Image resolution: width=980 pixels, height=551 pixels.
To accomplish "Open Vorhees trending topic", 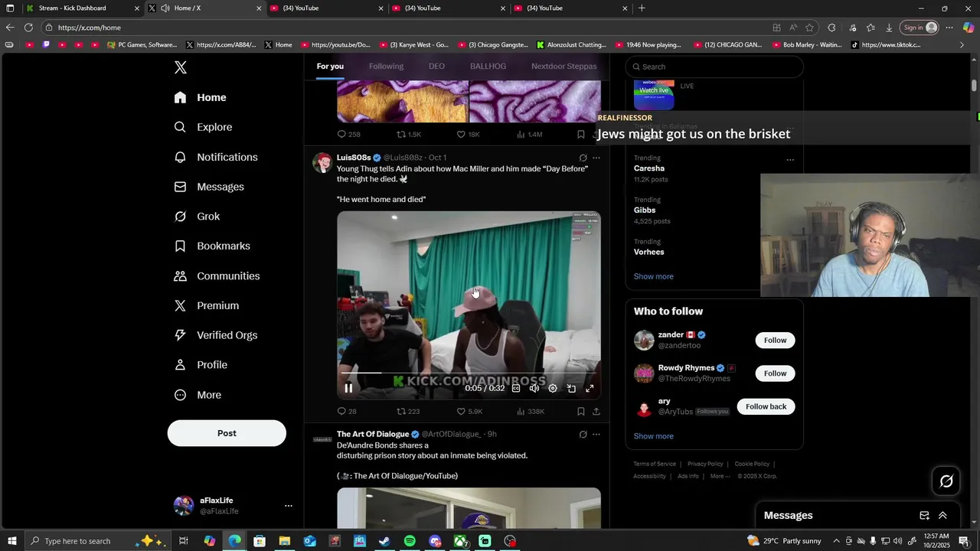I will click(x=648, y=252).
